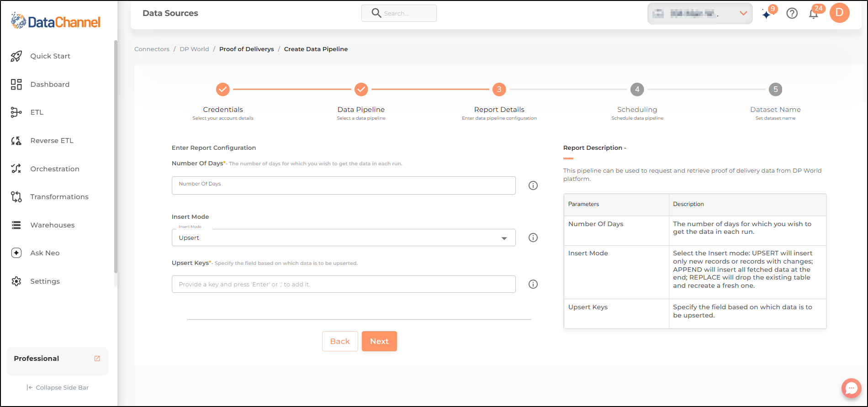Click the Ask Neo sparkle icon
Image resolution: width=868 pixels, height=407 pixels.
click(x=16, y=253)
